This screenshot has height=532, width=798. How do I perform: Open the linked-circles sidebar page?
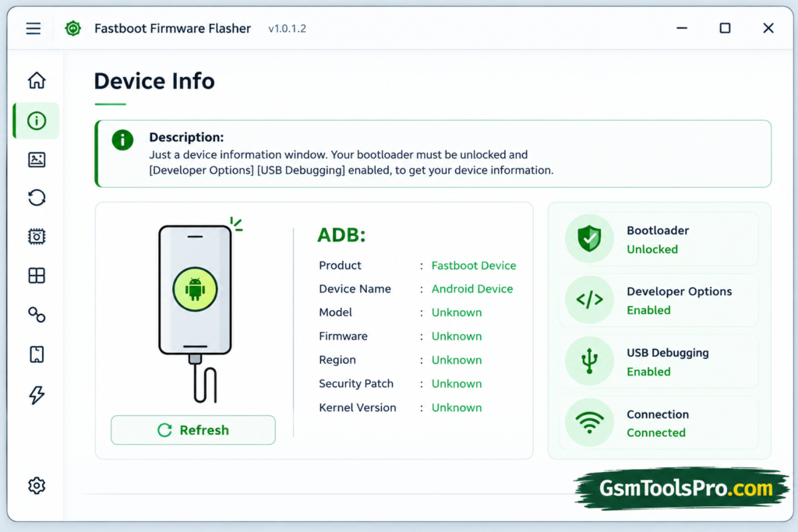click(x=37, y=315)
